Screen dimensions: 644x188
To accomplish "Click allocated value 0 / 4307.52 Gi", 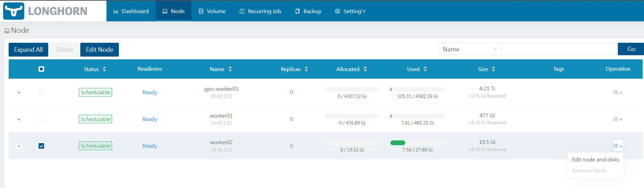I will click(x=352, y=96).
